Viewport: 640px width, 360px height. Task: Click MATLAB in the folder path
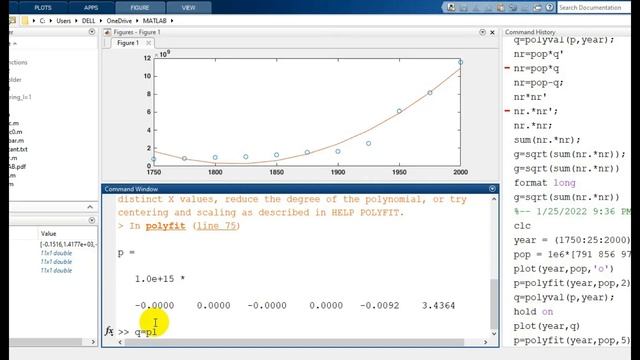(x=155, y=20)
